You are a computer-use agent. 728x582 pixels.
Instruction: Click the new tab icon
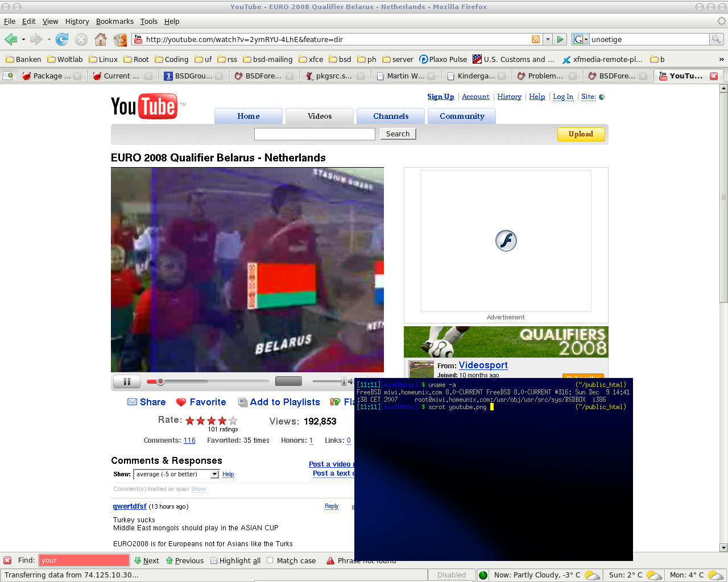coord(8,76)
